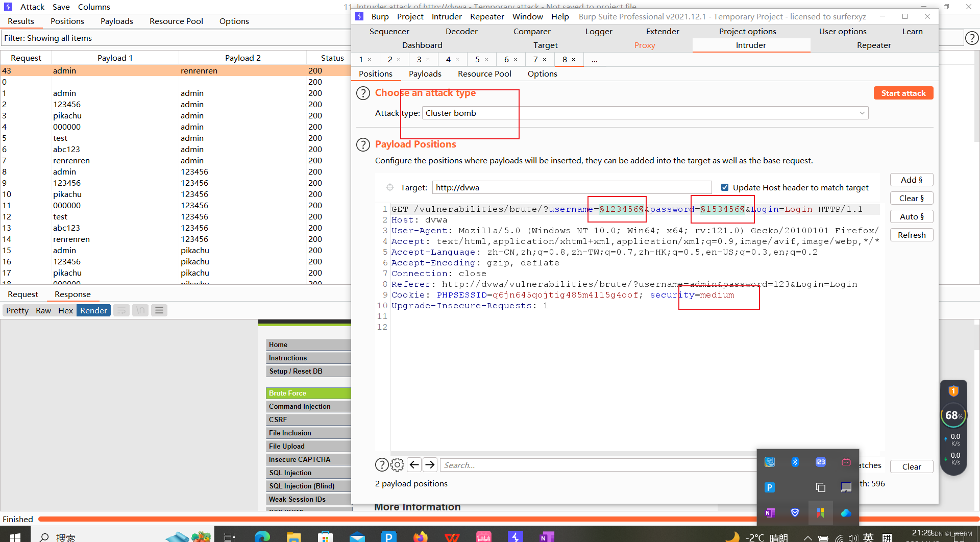Click blue 123 icon in tray overflow
This screenshot has height=542, width=980.
pos(820,462)
